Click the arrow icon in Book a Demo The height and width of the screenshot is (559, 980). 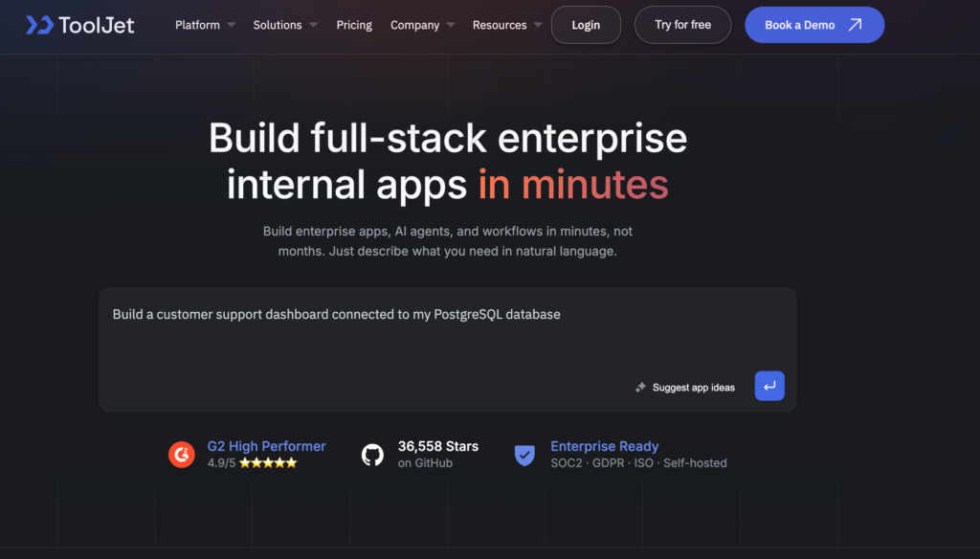pyautogui.click(x=855, y=25)
